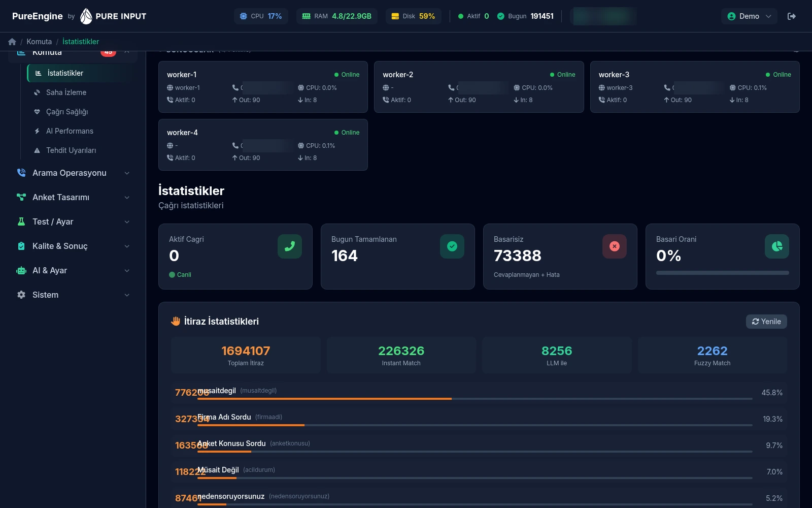Click the Instant Match 226326 tile
812x508 pixels.
click(x=401, y=355)
